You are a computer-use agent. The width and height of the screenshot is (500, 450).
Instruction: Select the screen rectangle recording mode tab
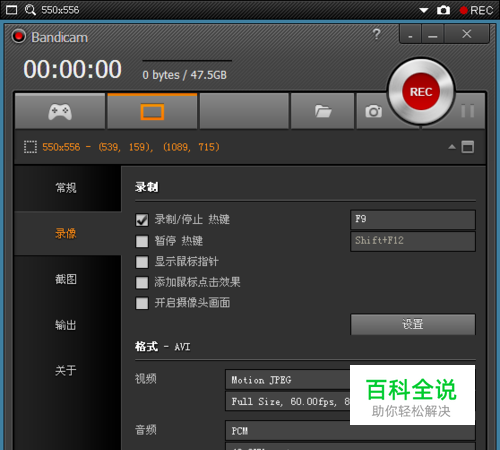152,111
